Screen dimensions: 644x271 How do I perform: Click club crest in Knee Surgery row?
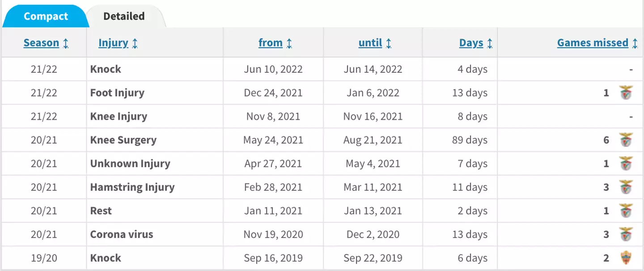pyautogui.click(x=626, y=140)
